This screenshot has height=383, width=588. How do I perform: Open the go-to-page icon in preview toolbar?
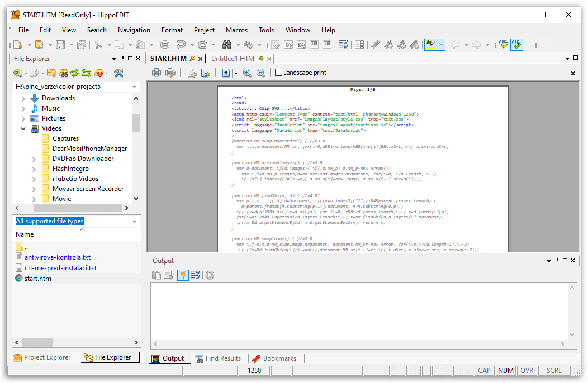pyautogui.click(x=226, y=73)
